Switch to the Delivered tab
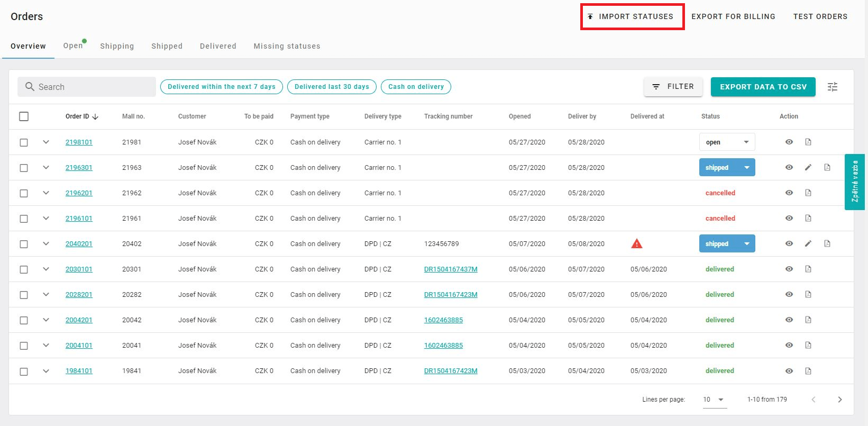 [x=218, y=46]
